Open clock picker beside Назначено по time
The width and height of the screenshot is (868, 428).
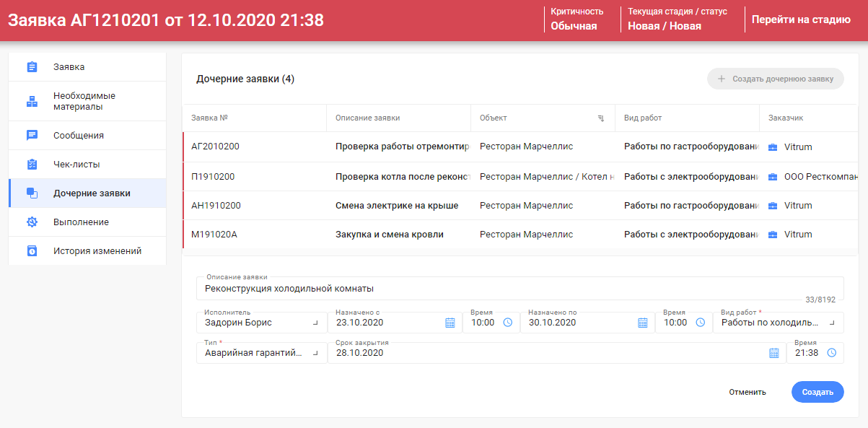pyautogui.click(x=700, y=323)
